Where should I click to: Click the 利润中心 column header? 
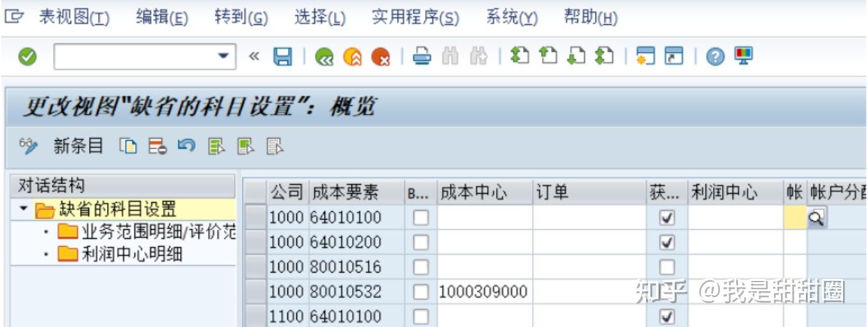pyautogui.click(x=736, y=193)
